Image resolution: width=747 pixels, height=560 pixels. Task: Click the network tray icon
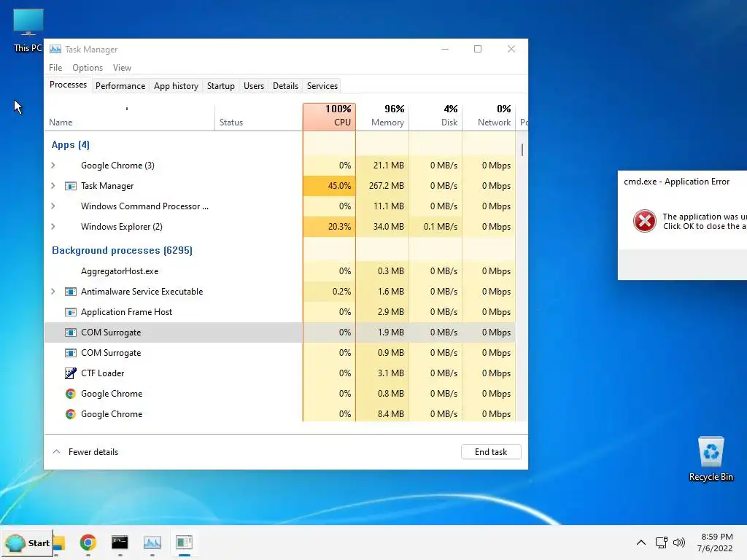pos(661,542)
